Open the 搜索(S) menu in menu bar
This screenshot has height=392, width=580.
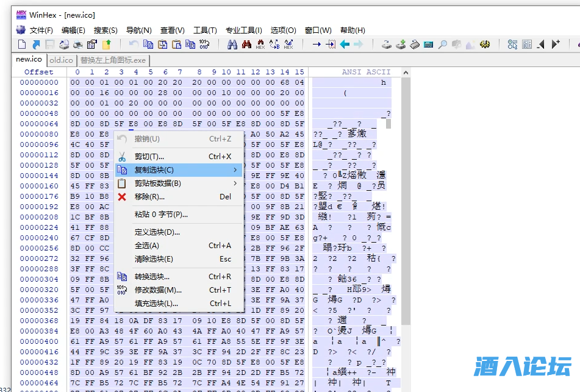click(x=106, y=30)
